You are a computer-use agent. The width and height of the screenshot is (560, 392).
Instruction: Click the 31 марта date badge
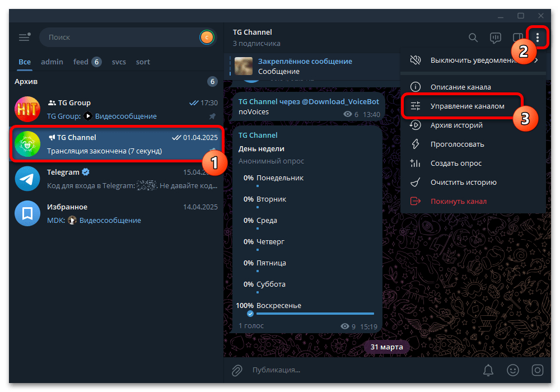click(x=386, y=347)
